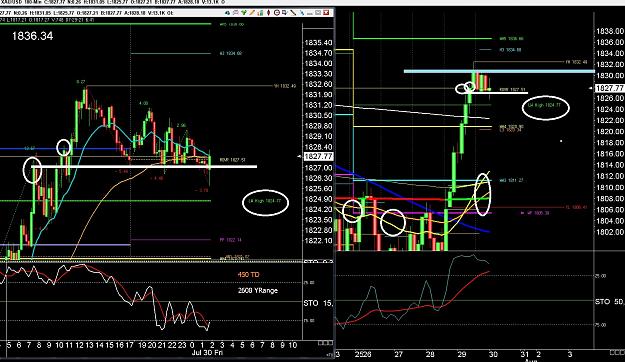Close the left chart with red X
Screen dimensions: 625x362
point(326,13)
